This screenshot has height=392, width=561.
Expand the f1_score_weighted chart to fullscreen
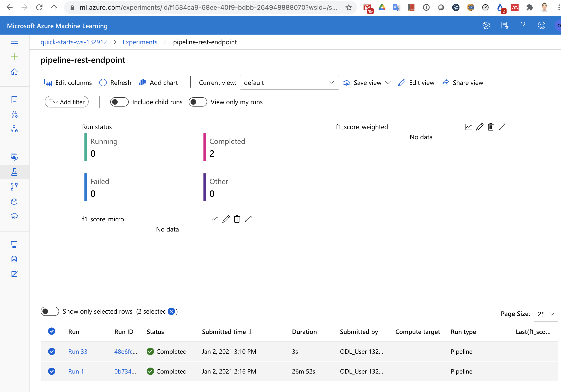[502, 127]
